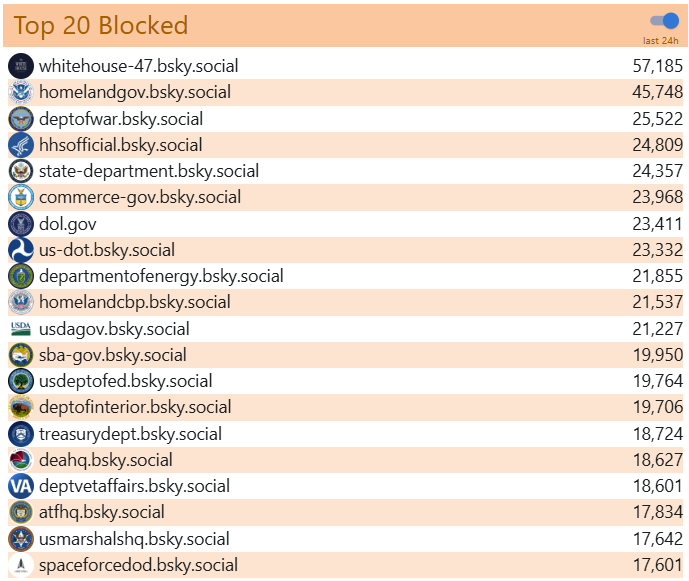Open the dol.gov profile link
Viewport: 689px width, 581px height.
[x=68, y=224]
